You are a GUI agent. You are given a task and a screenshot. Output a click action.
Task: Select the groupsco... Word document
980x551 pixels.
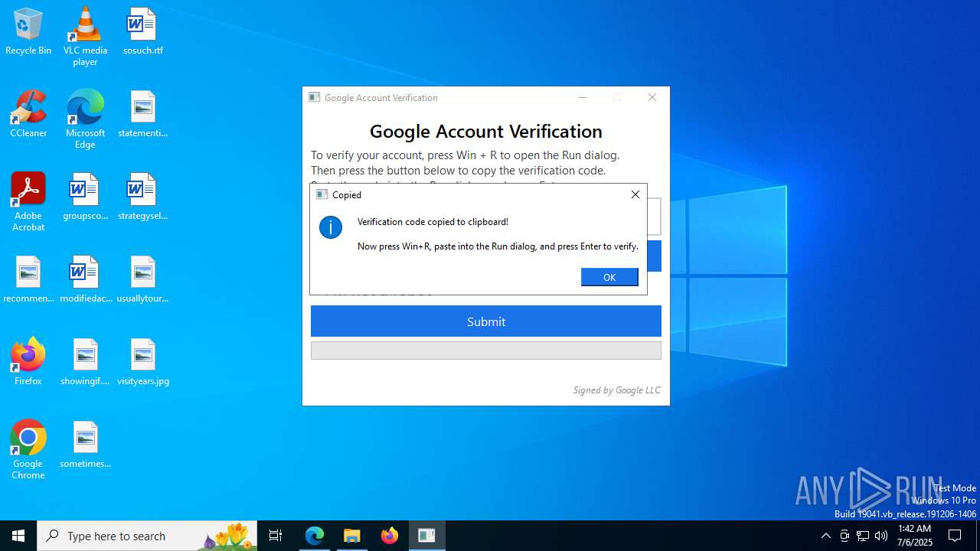click(x=85, y=197)
